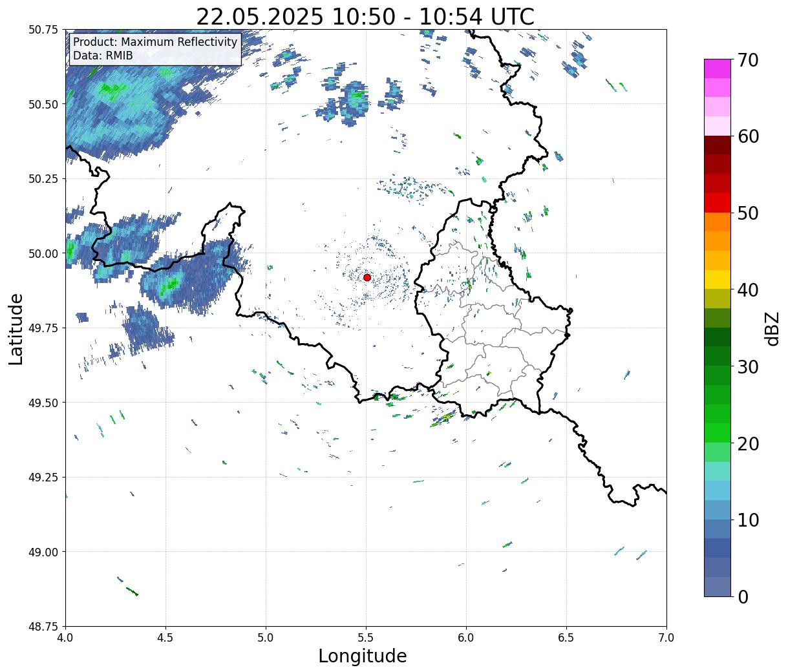Click the bright red swatch above 50 dBZ

pos(718,203)
